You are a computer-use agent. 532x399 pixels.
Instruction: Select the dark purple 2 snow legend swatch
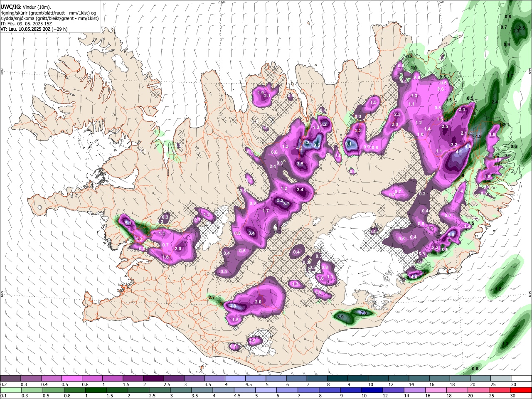[153, 379]
